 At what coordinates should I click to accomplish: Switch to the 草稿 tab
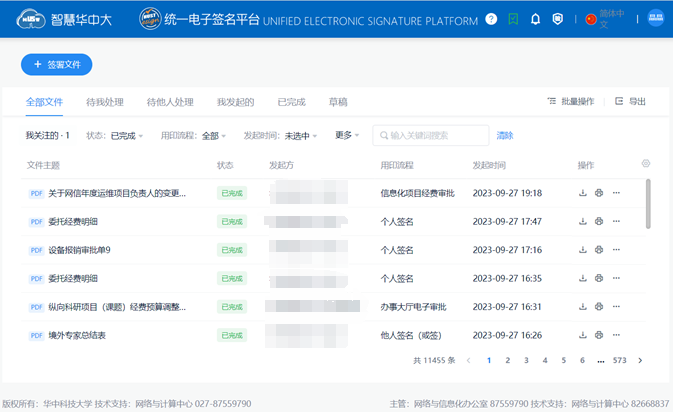click(338, 102)
